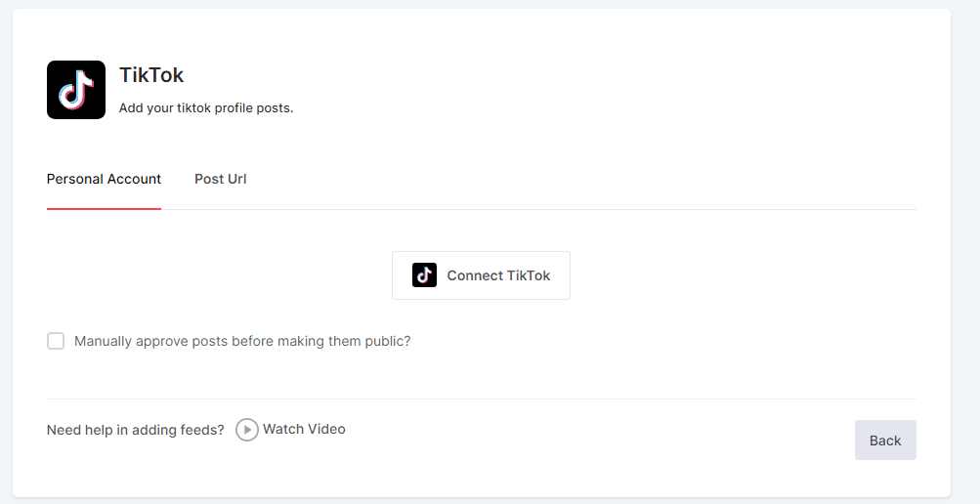Click the word 'Video' in Watch Video
980x504 pixels.
pyautogui.click(x=326, y=429)
